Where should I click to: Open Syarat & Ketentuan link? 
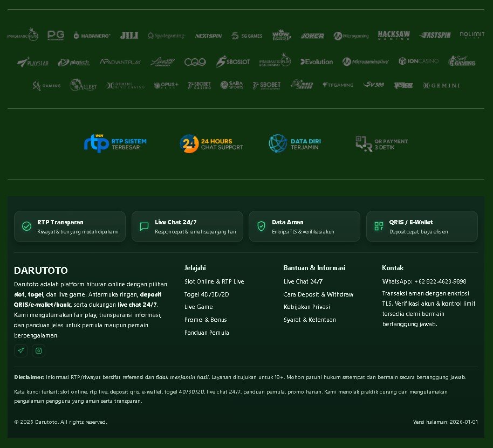[x=310, y=320]
